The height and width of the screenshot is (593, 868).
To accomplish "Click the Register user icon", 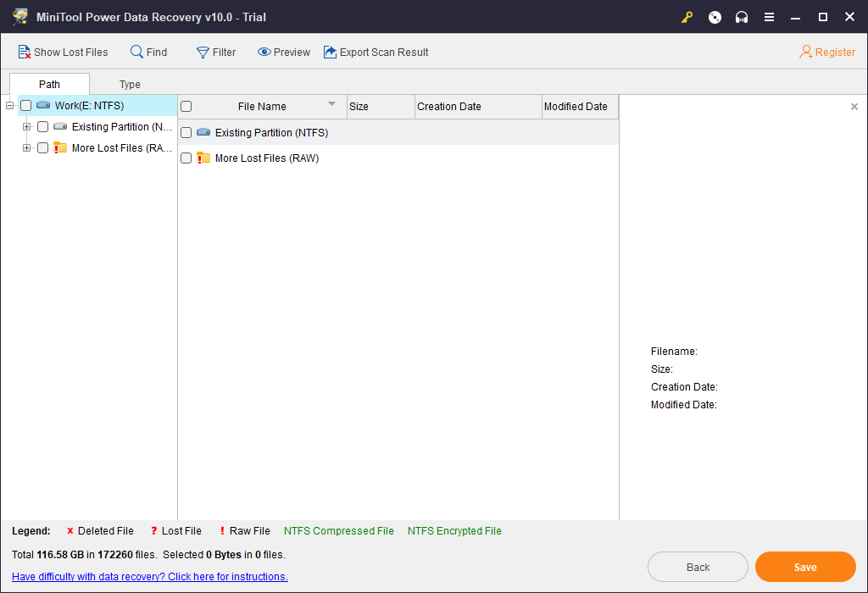I will point(806,52).
